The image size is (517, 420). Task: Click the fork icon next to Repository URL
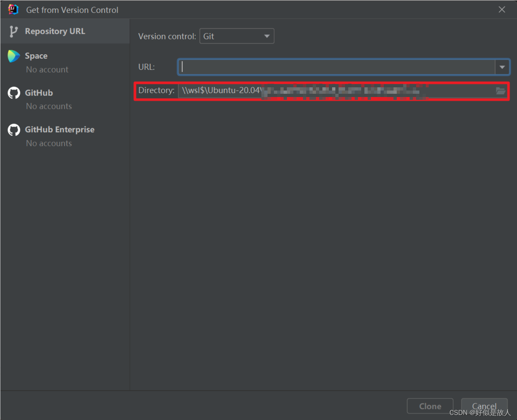tap(14, 31)
